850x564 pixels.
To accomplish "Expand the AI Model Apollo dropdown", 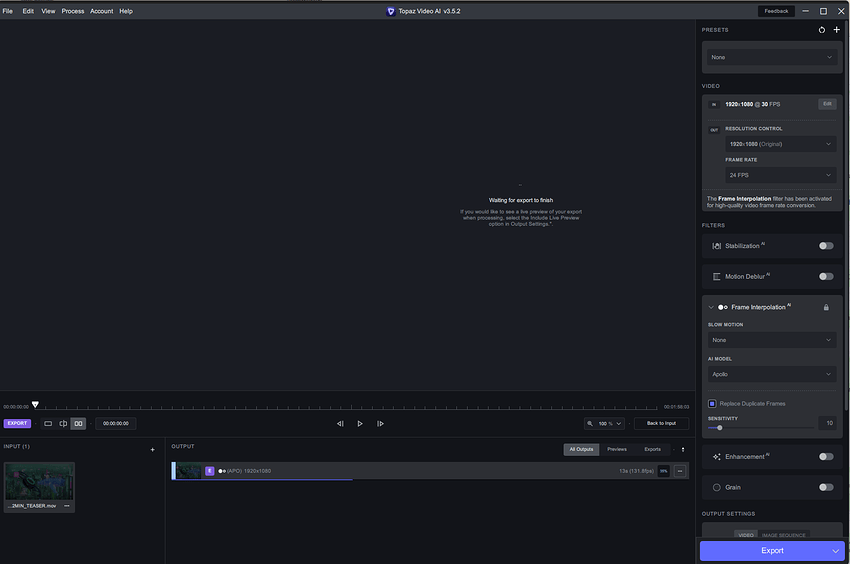I will (x=772, y=374).
